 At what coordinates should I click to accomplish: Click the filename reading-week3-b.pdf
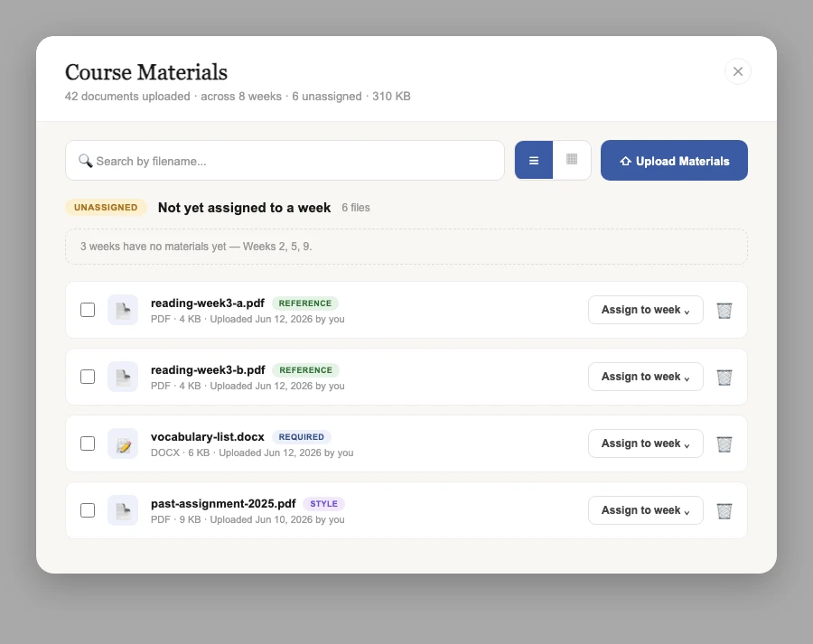click(208, 370)
